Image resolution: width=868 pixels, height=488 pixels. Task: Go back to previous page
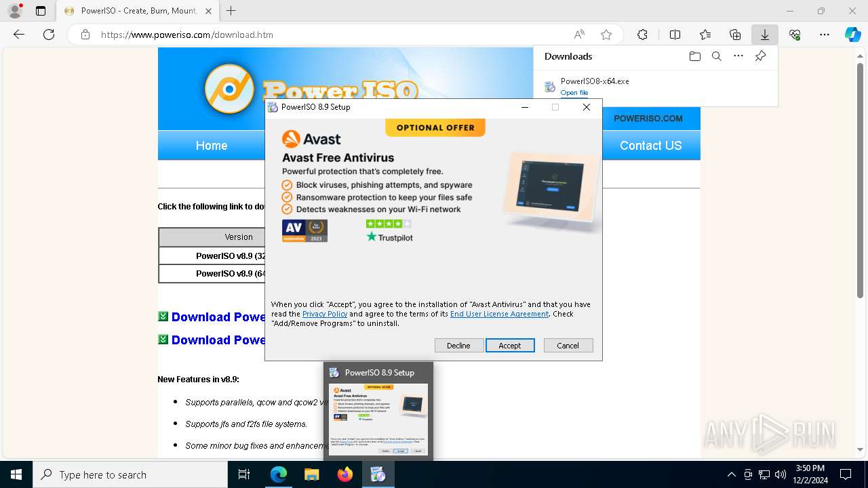coord(19,35)
